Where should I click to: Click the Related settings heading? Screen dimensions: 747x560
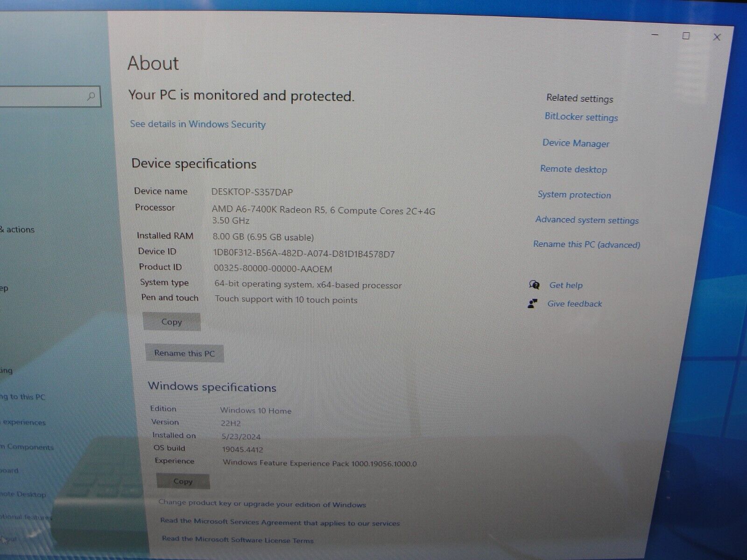tap(580, 98)
